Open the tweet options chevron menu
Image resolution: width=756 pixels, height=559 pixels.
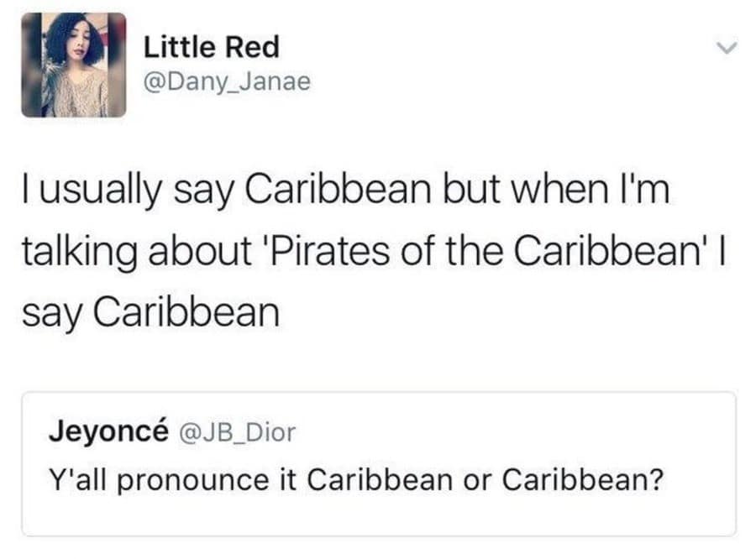coord(721,48)
